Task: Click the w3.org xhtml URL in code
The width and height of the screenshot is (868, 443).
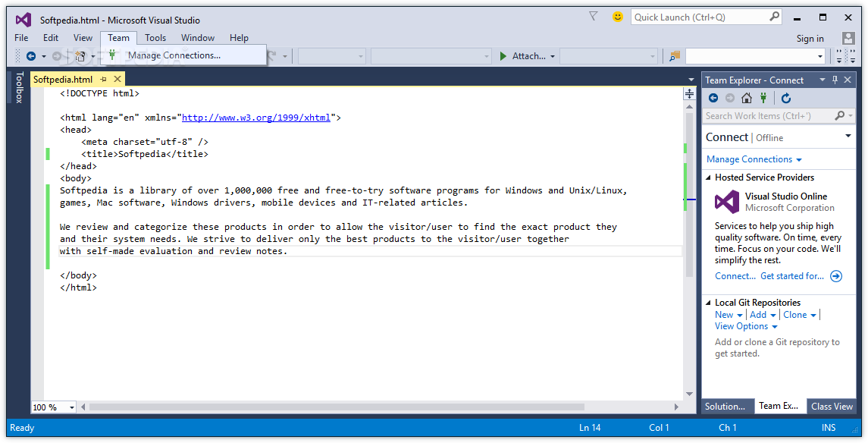Action: point(256,118)
